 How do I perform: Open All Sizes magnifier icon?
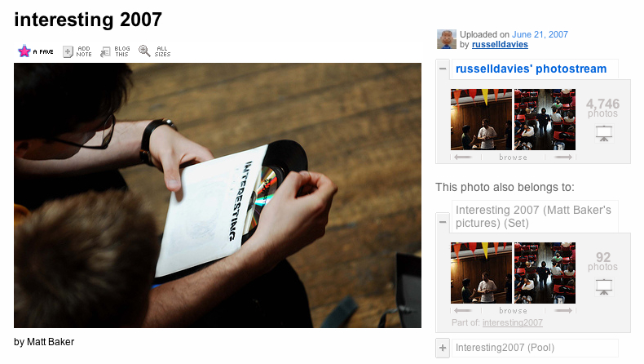click(144, 51)
